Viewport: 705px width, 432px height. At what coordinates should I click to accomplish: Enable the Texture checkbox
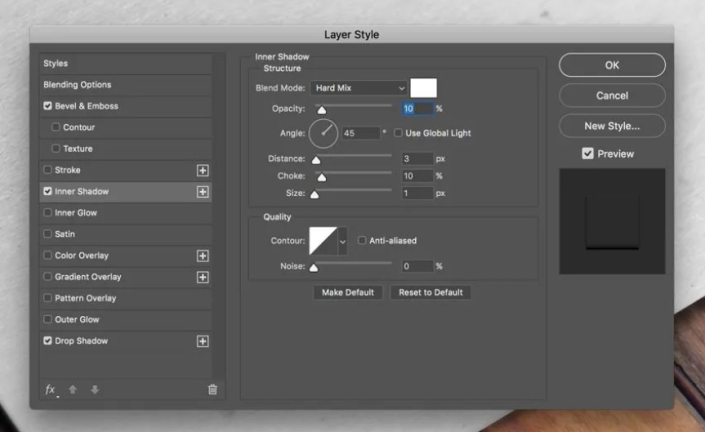[56, 148]
